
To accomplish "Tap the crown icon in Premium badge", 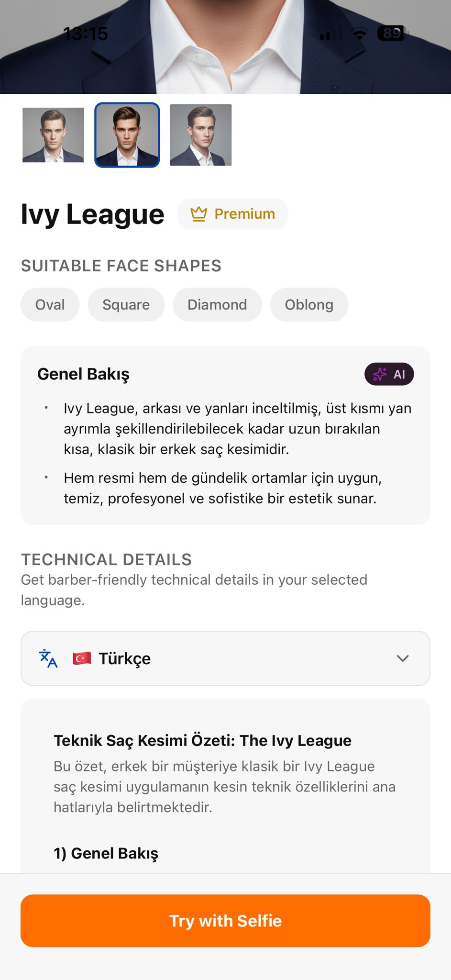I will pos(198,214).
